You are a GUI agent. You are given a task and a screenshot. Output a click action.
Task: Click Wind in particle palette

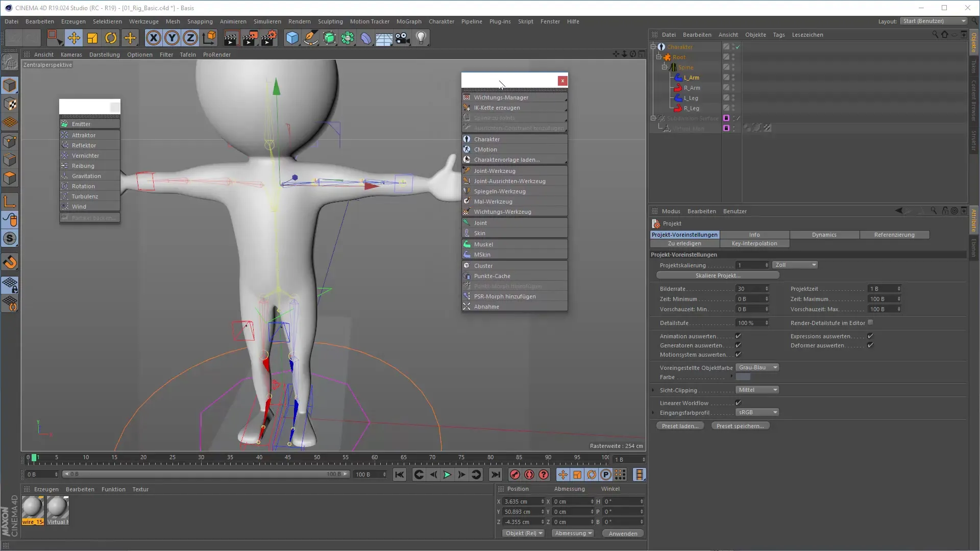[90, 207]
